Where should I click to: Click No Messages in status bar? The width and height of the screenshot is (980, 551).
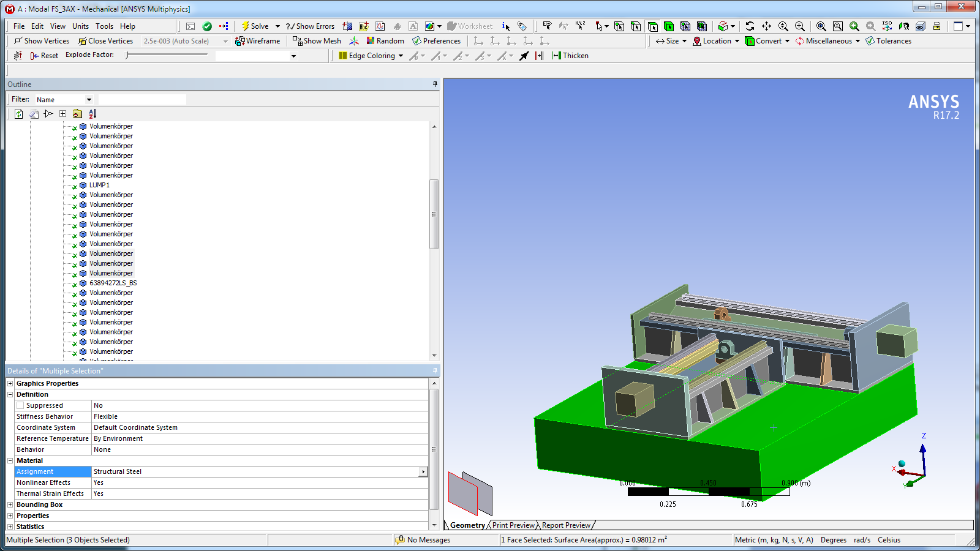point(423,540)
